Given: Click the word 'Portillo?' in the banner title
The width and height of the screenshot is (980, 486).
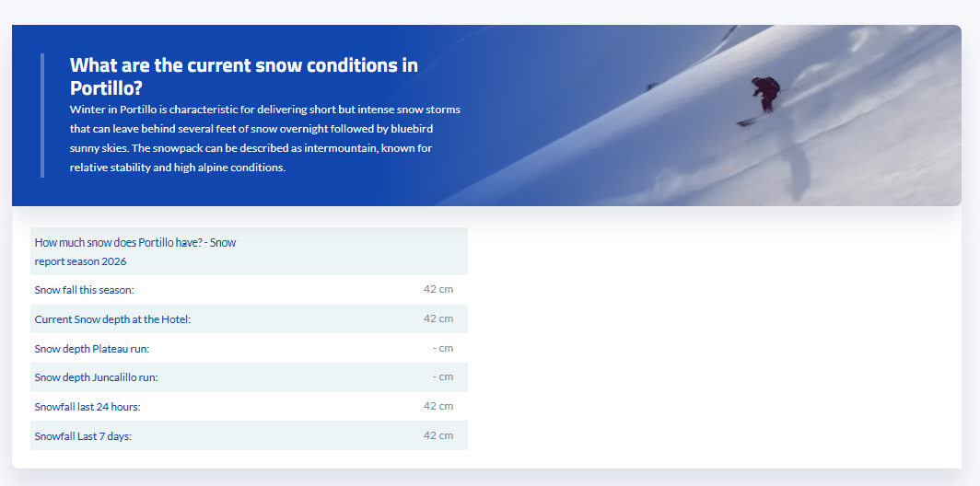Looking at the screenshot, I should 106,88.
